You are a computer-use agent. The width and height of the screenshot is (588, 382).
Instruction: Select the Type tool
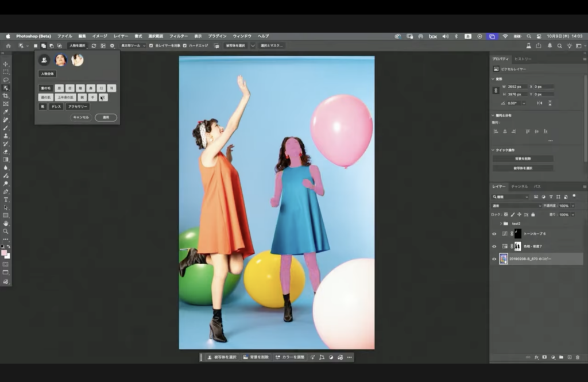6,199
